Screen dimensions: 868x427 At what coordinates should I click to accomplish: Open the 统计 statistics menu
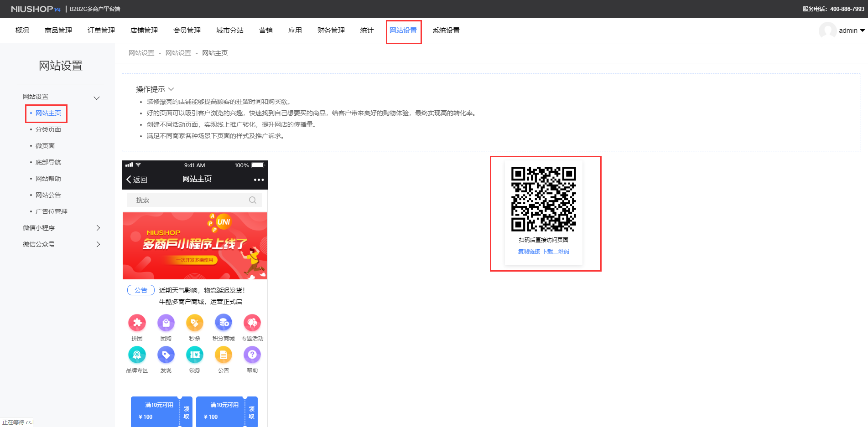point(367,31)
